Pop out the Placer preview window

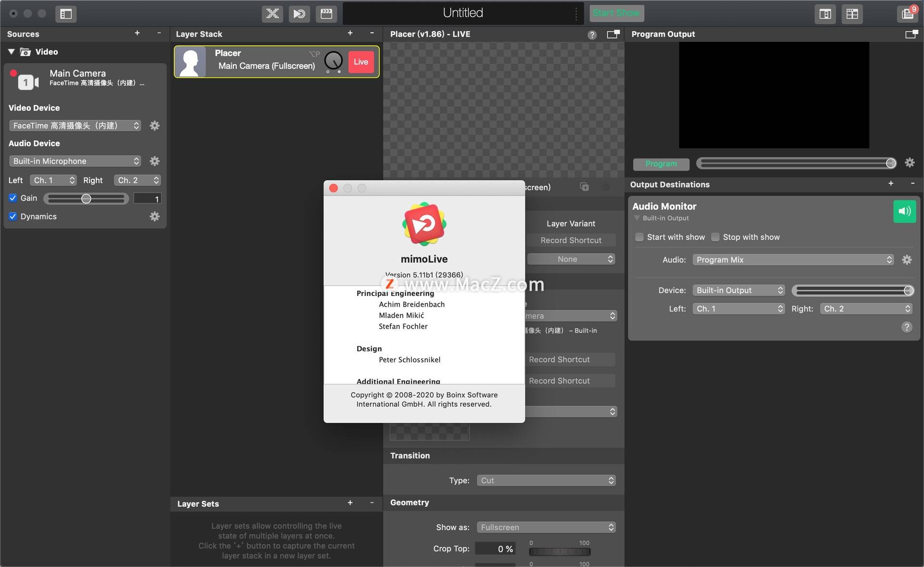tap(613, 34)
